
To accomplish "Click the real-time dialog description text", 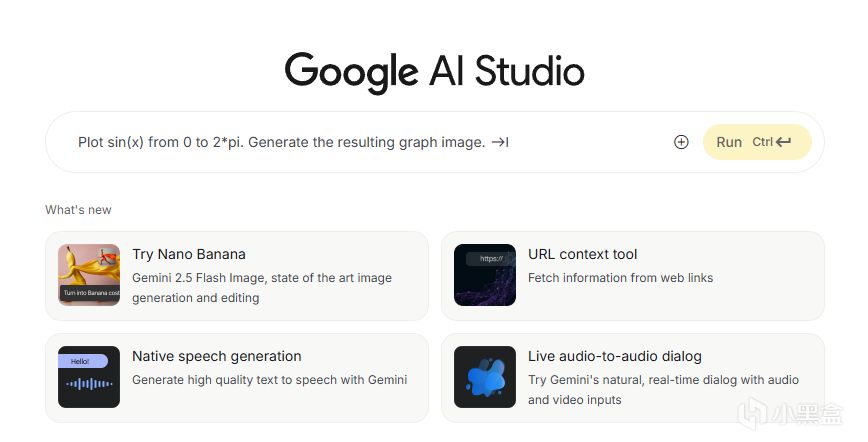I will [664, 390].
